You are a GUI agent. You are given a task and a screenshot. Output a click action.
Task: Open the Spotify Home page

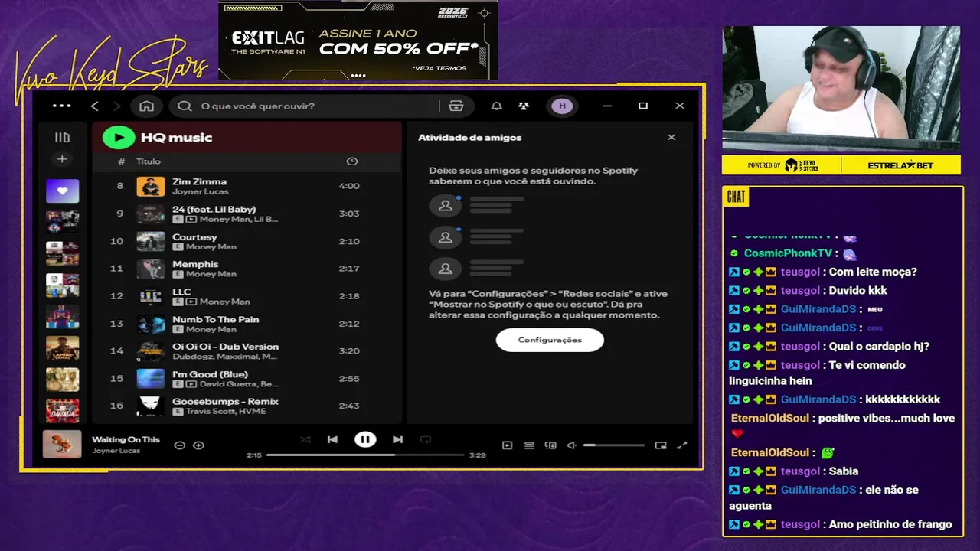pos(146,106)
